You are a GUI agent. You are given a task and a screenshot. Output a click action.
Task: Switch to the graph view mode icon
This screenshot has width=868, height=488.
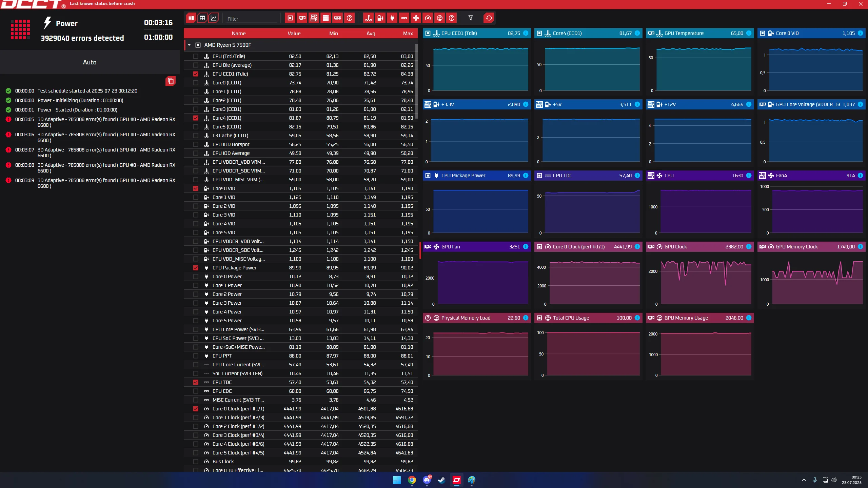click(214, 18)
